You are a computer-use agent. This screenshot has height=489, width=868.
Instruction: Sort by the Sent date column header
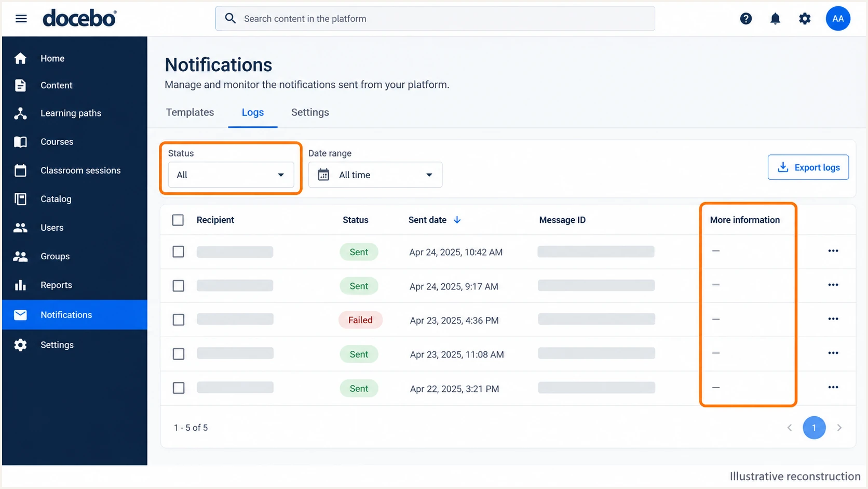pos(435,220)
